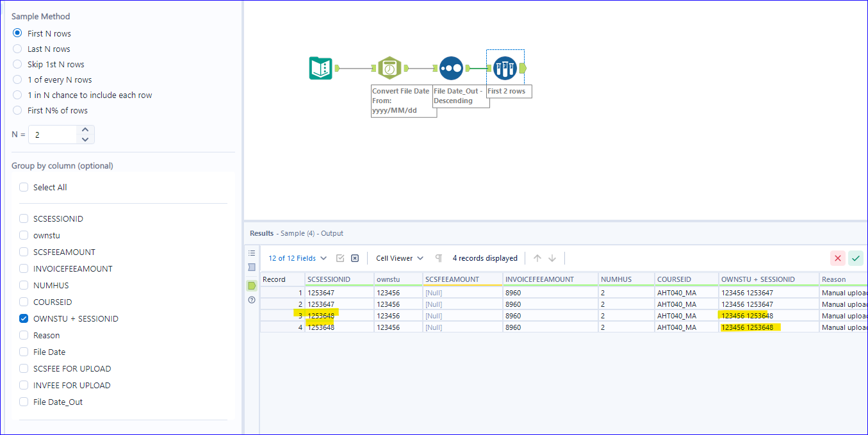
Task: Open the Cell Viewer dropdown
Action: 400,258
